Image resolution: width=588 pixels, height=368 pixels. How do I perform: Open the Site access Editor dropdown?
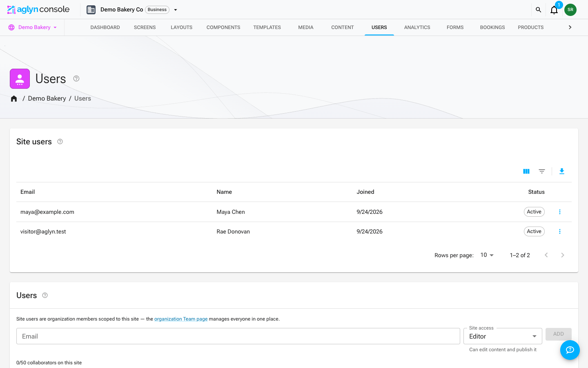503,336
